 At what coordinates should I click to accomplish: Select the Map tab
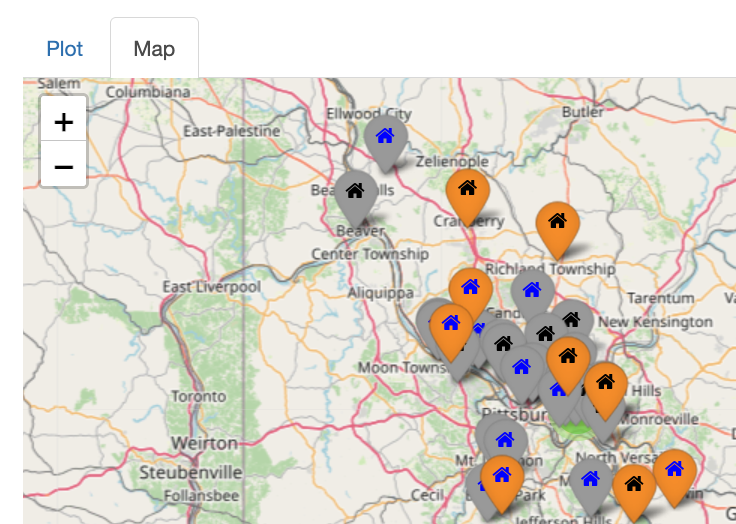[154, 48]
